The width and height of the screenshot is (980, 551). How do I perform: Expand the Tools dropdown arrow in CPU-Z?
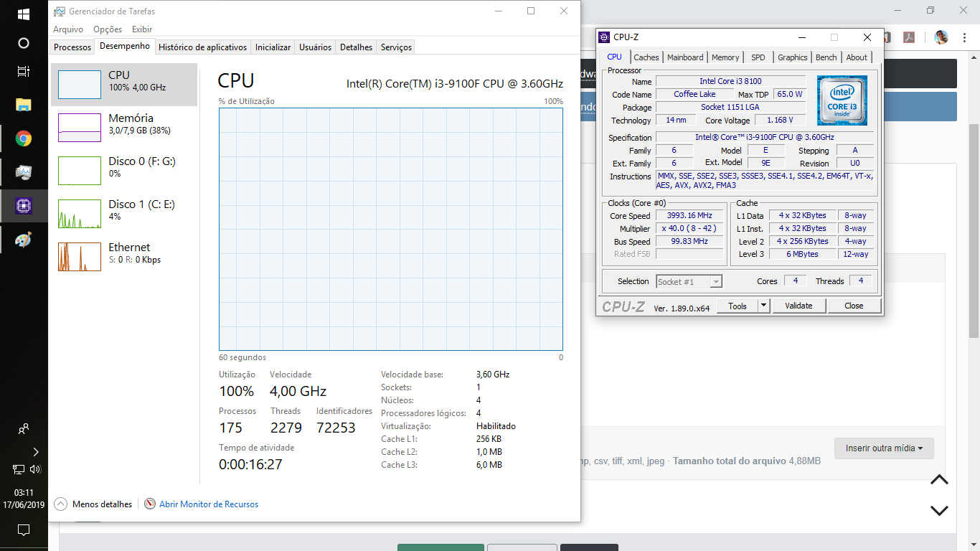pos(764,306)
